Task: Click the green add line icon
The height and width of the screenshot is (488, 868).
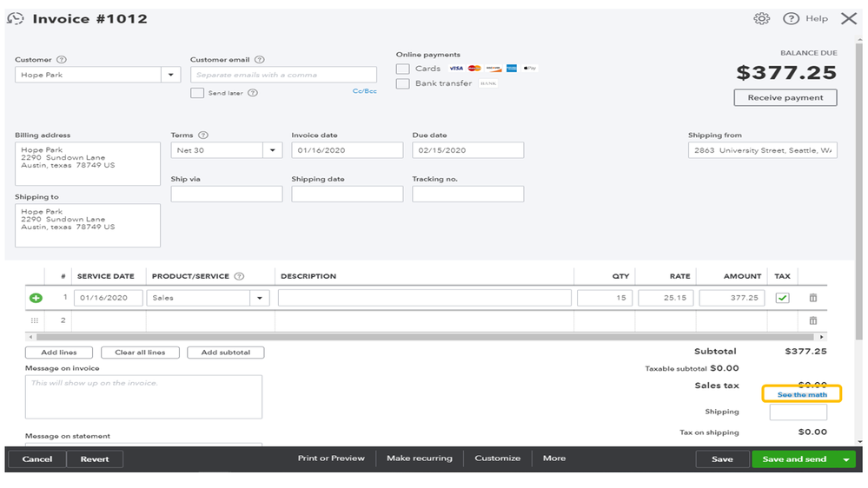Action: pyautogui.click(x=36, y=298)
